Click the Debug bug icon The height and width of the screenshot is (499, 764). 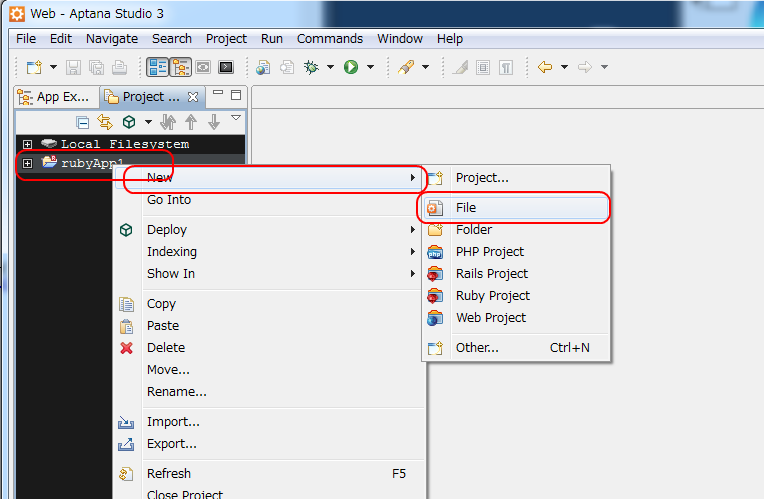tap(311, 67)
